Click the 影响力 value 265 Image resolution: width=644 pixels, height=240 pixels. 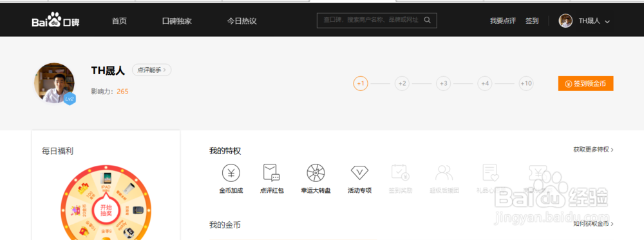click(122, 92)
